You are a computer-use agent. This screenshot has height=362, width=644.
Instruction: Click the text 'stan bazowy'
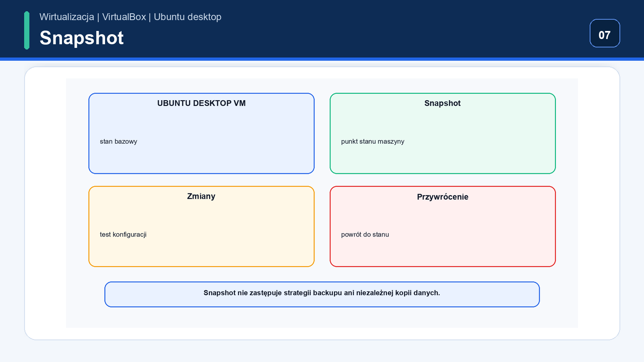pos(118,142)
